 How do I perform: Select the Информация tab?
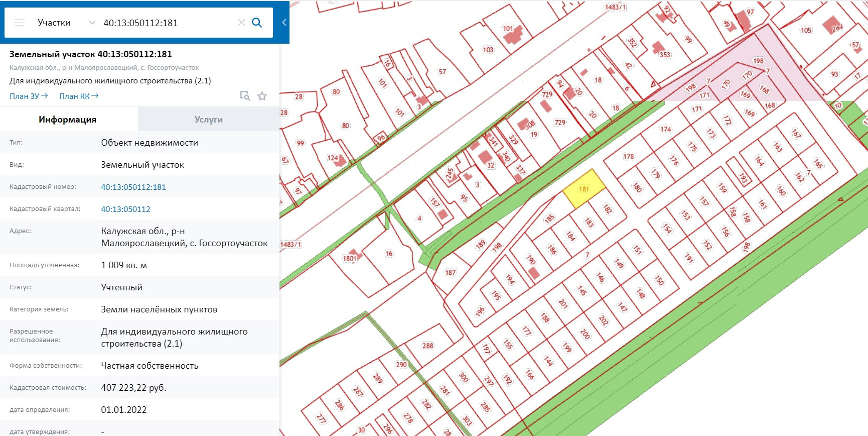tap(68, 120)
